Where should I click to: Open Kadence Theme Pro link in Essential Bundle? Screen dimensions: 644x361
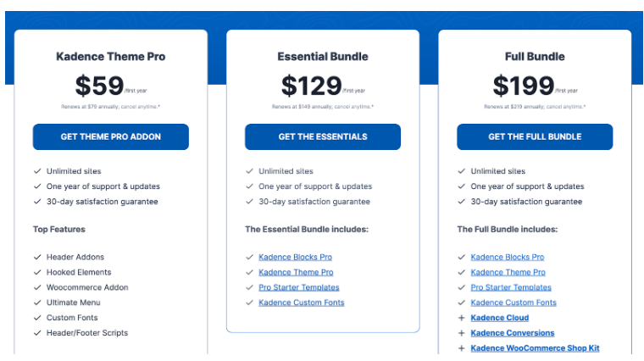tap(296, 272)
